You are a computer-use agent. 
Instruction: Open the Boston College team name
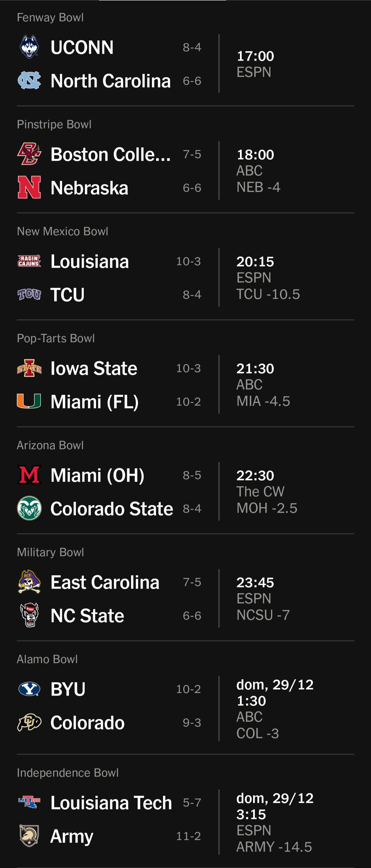coord(110,154)
